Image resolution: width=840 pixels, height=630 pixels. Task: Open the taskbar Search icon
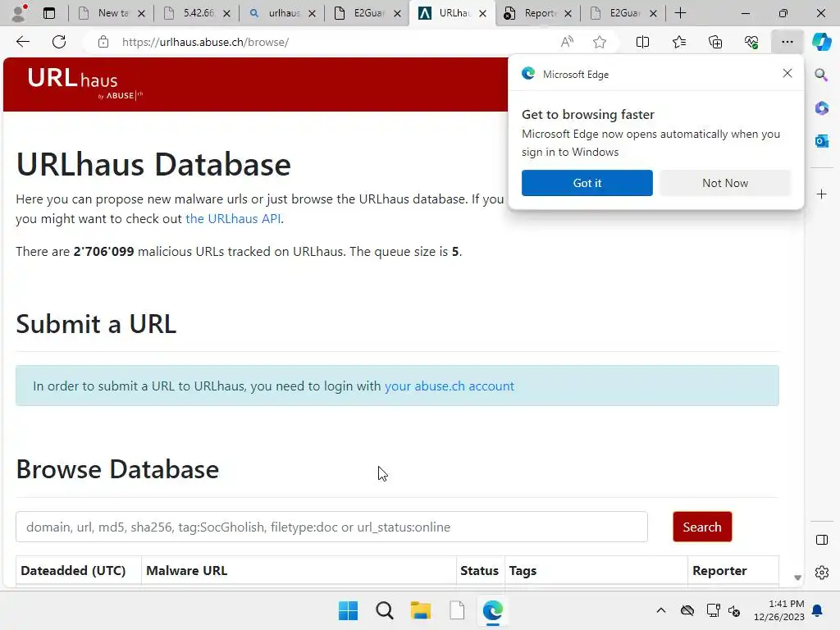click(385, 610)
